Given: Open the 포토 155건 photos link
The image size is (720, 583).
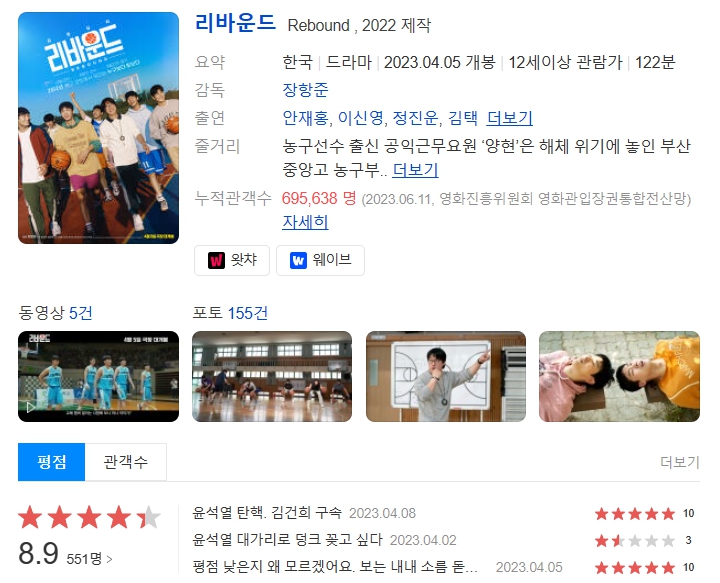Looking at the screenshot, I should (230, 313).
